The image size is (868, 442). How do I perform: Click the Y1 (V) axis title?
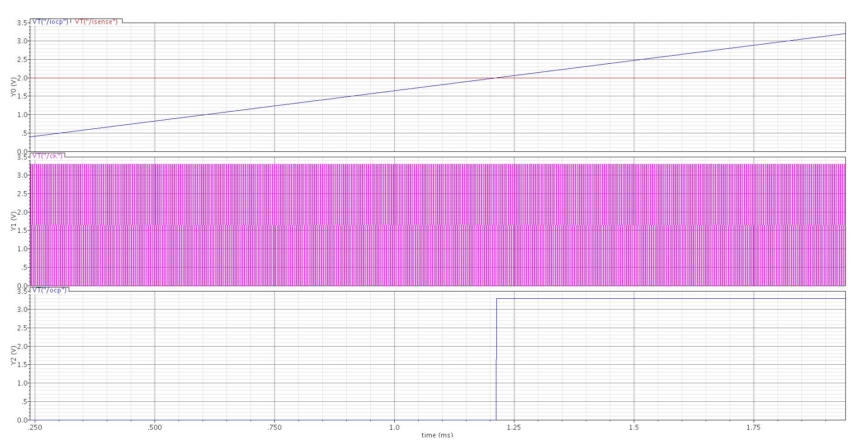(x=13, y=221)
